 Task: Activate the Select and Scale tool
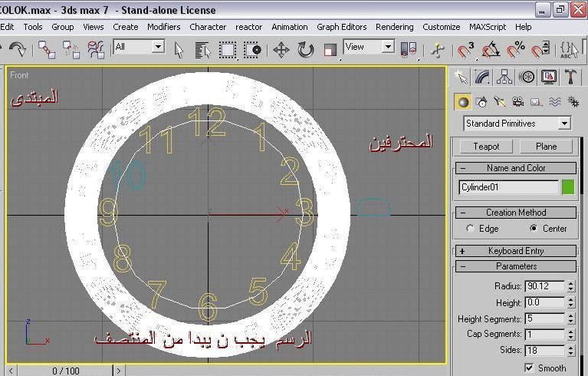pos(330,50)
